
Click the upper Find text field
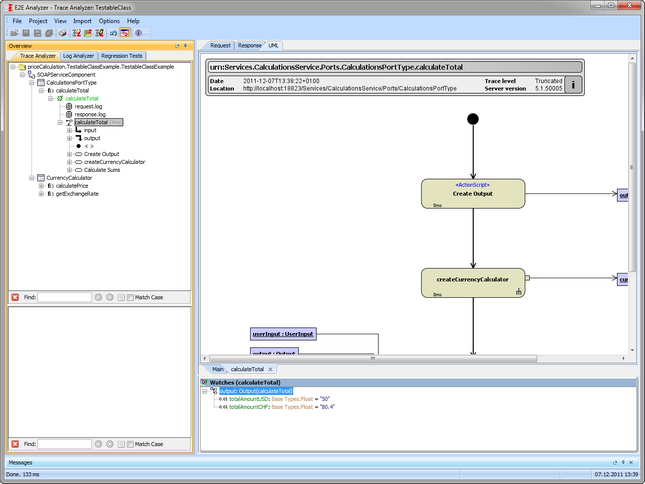(x=64, y=297)
